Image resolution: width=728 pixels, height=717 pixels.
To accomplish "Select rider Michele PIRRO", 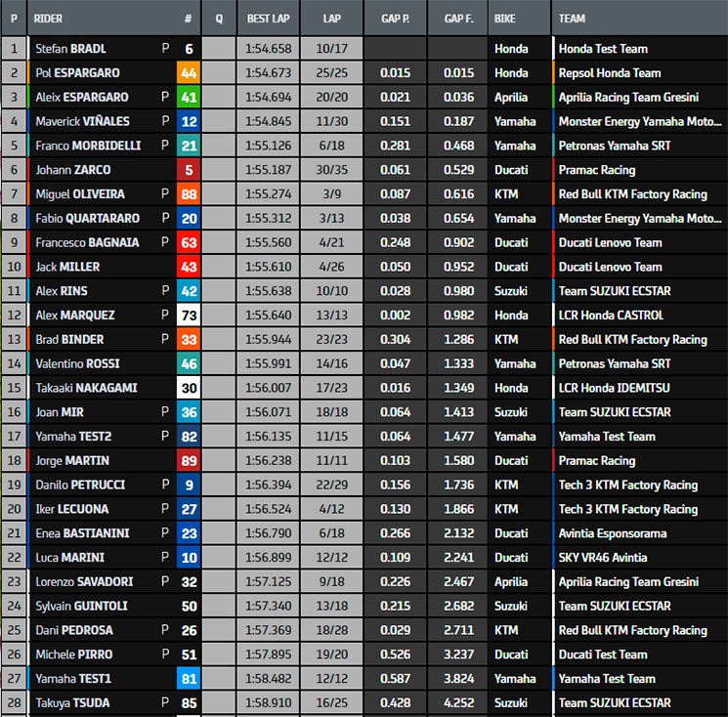I will pyautogui.click(x=74, y=654).
